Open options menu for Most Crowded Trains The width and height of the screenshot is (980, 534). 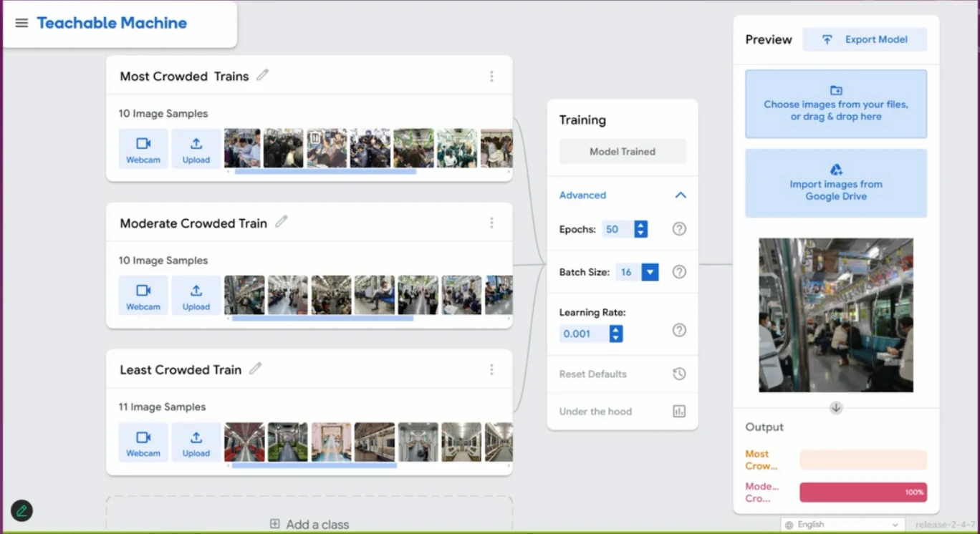click(x=491, y=76)
